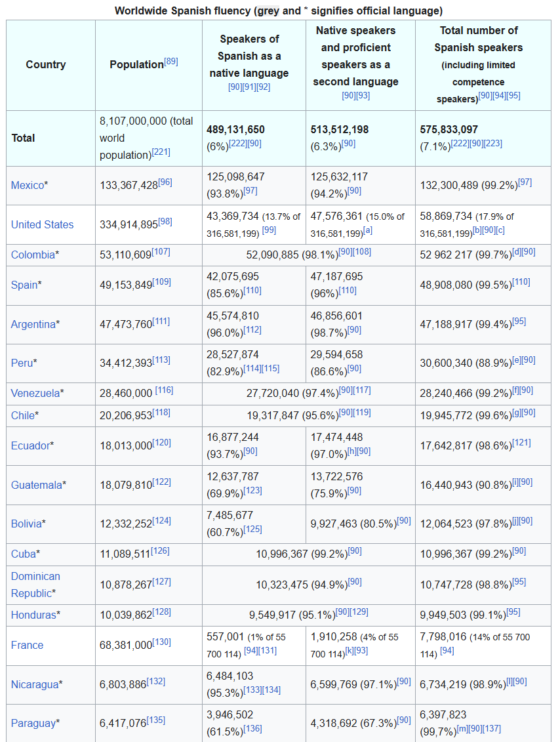Open citation [96] for Mexico population
Image resolution: width=560 pixels, height=742 pixels.
tap(165, 182)
